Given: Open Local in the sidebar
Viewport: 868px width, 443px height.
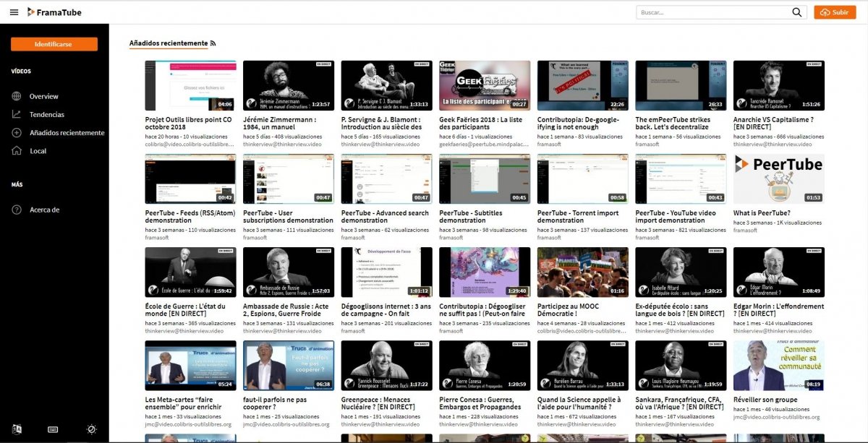Looking at the screenshot, I should point(38,150).
